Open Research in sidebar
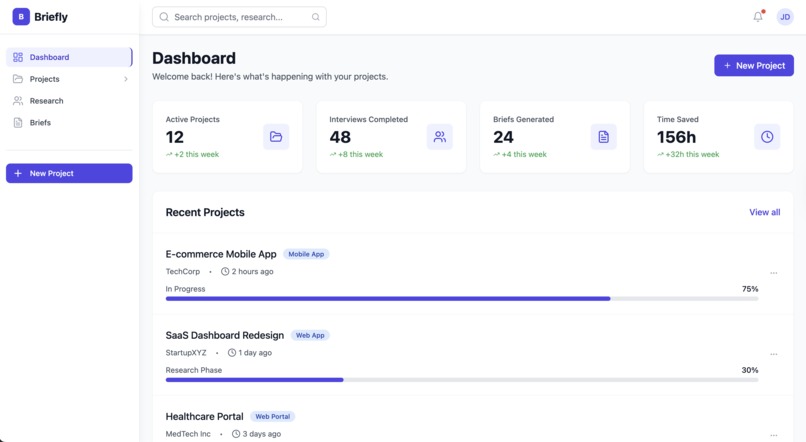 coord(69,101)
